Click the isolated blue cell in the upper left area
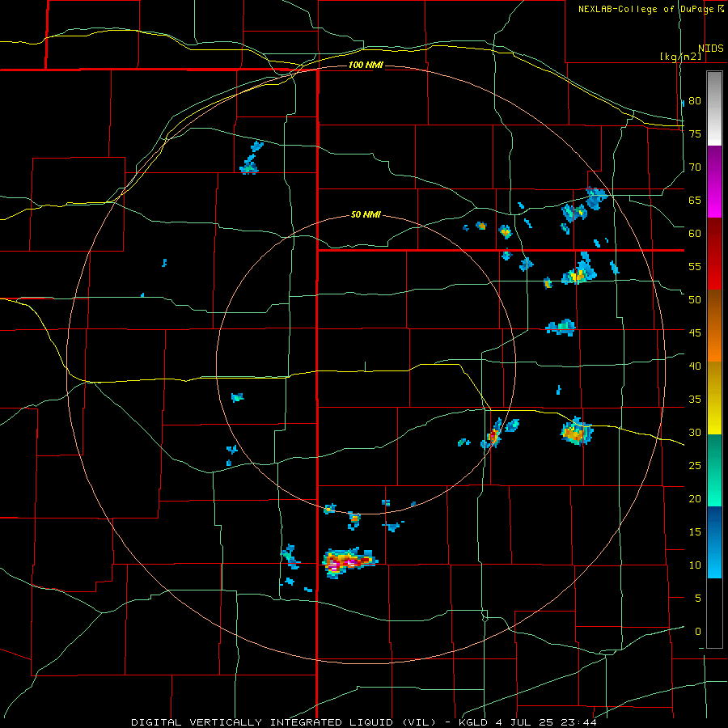The image size is (728, 728). [251, 159]
